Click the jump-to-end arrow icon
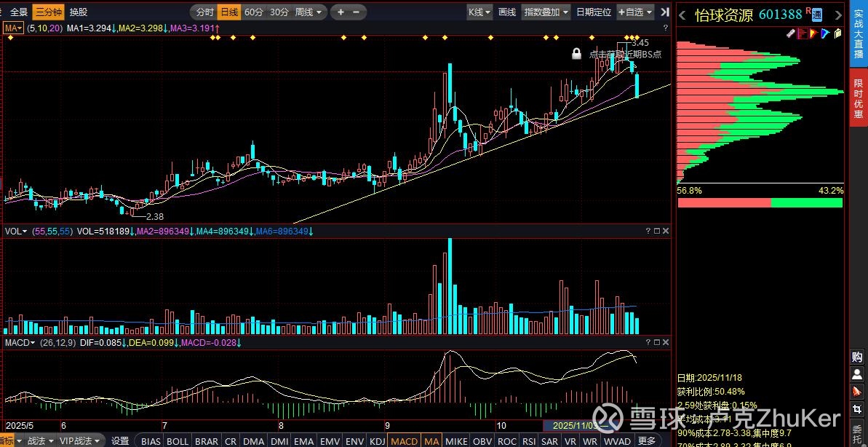Screen dimensions: 868x447 (665, 12)
